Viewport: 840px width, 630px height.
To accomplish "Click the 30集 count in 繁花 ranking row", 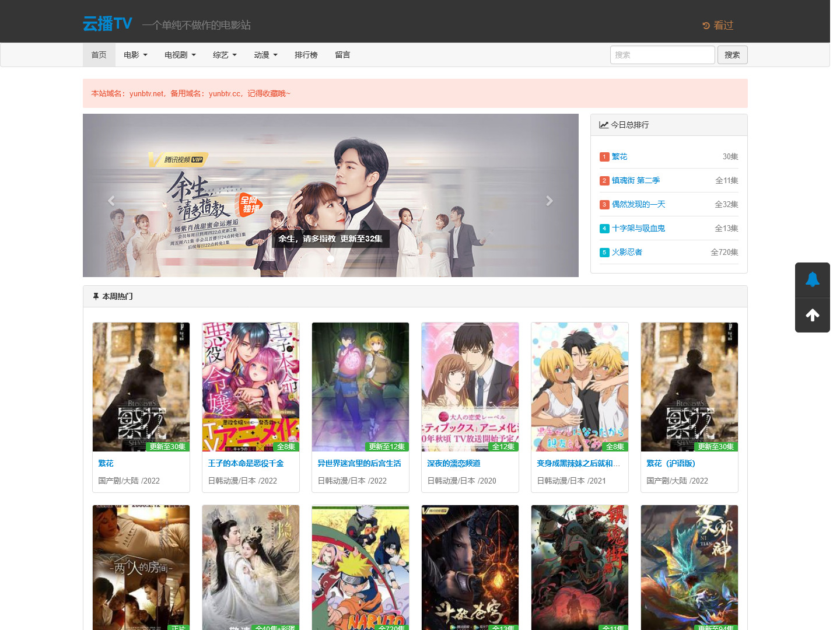I will [730, 156].
